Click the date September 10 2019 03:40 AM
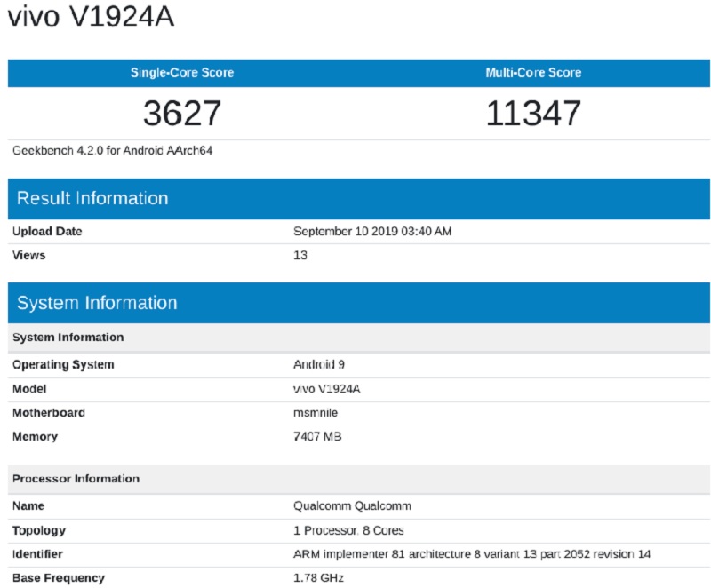711x588 pixels. (x=372, y=232)
